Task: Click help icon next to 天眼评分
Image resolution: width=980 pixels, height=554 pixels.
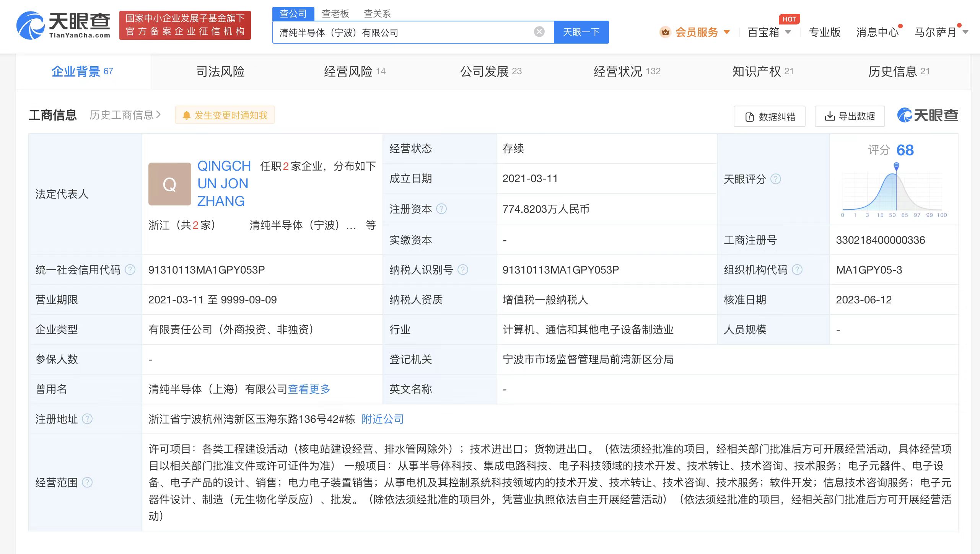Action: [x=776, y=179]
